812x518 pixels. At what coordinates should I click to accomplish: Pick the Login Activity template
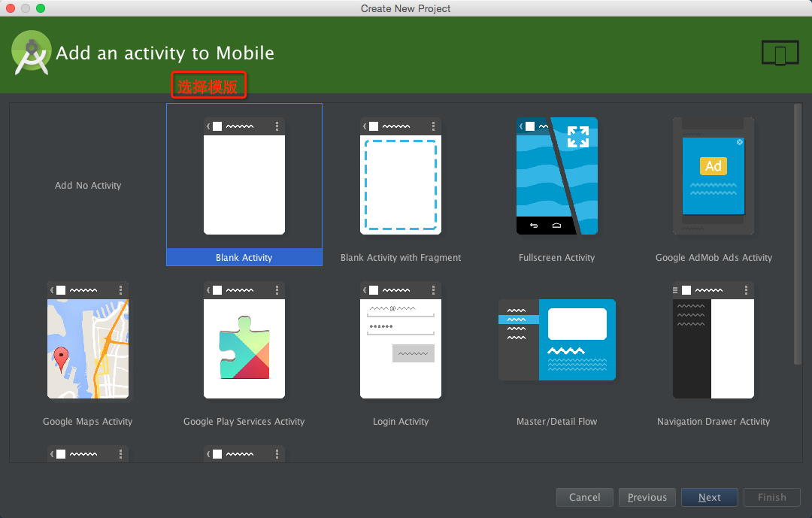tap(400, 341)
